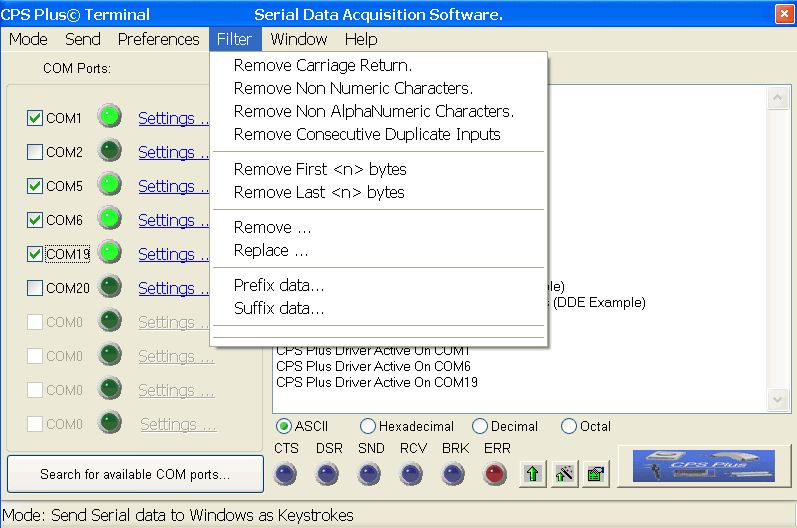
Task: Click the CTS indicator light
Action: pyautogui.click(x=286, y=474)
